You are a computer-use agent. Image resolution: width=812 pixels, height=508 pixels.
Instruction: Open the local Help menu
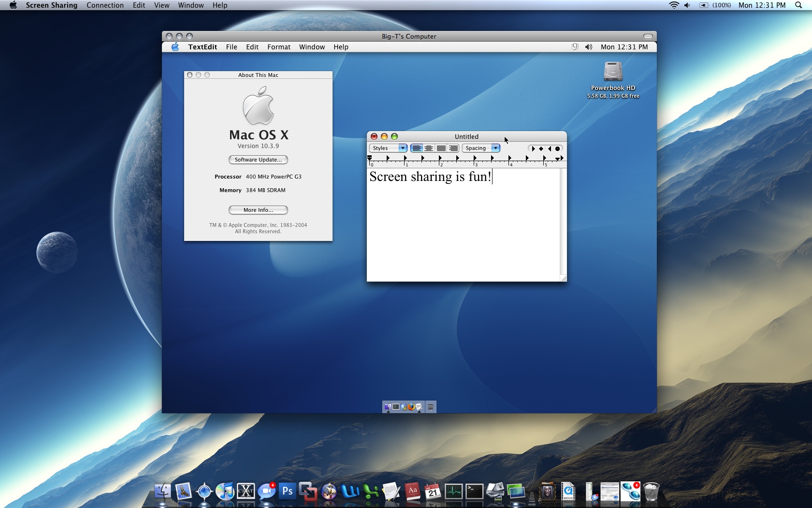[x=220, y=5]
